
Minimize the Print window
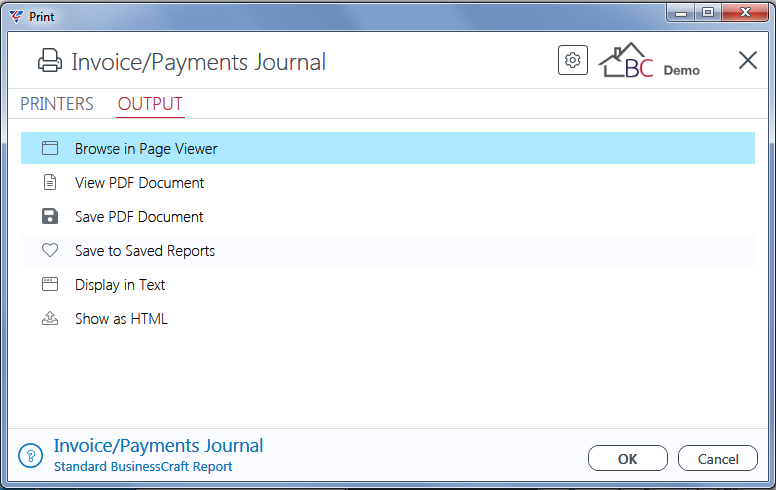pyautogui.click(x=681, y=13)
